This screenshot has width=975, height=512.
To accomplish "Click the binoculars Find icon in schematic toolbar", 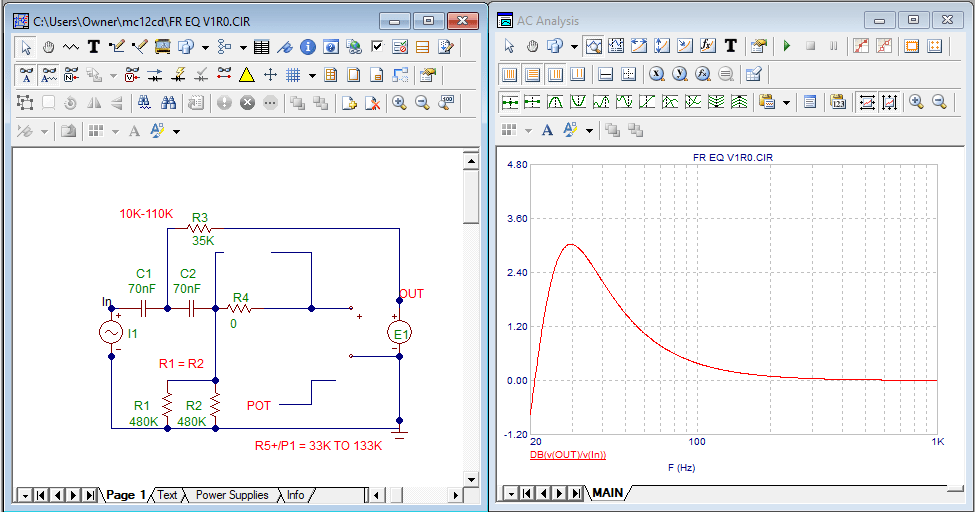I will pyautogui.click(x=168, y=103).
